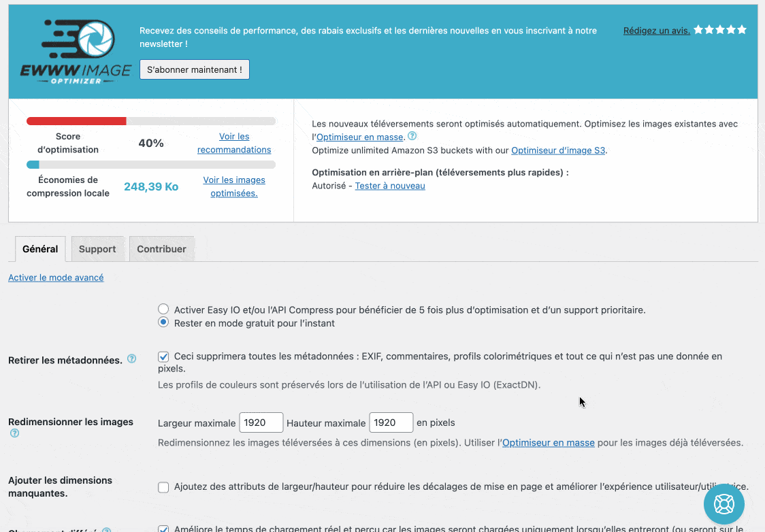This screenshot has width=765, height=532.
Task: Switch to the Support tab
Action: coord(97,249)
